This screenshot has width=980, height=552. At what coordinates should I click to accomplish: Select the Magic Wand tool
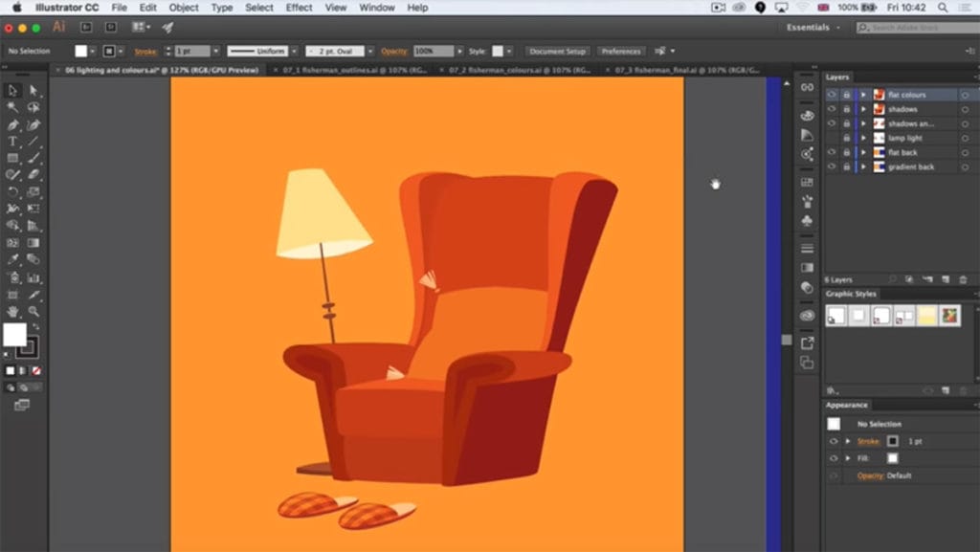point(11,107)
